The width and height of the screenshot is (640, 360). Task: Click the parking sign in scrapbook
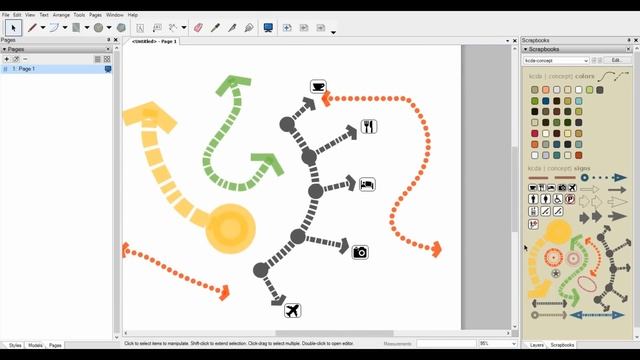570,199
